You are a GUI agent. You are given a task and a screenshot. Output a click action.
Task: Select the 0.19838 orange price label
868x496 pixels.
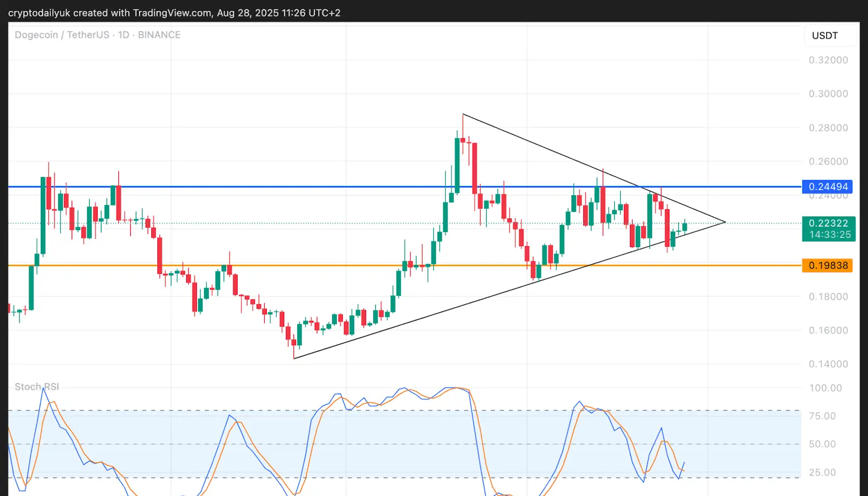pyautogui.click(x=827, y=265)
